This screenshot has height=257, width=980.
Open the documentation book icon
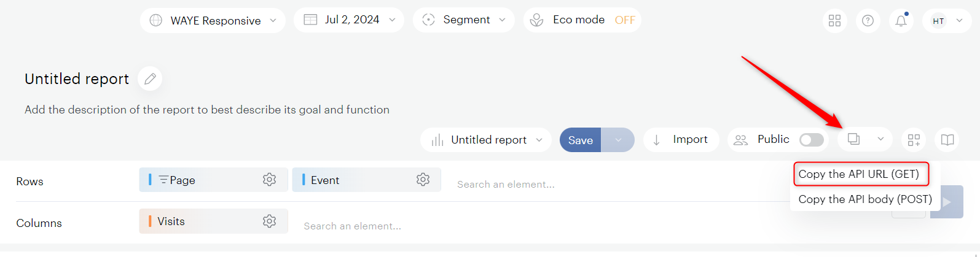(947, 140)
